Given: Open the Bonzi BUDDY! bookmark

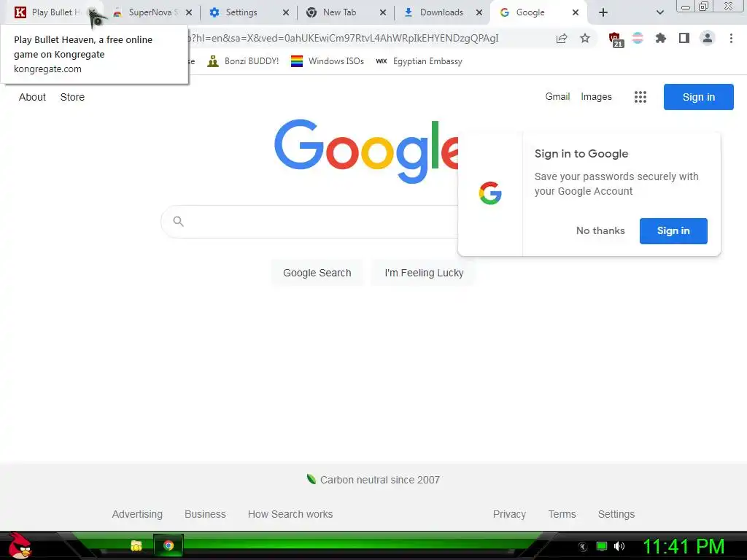Looking at the screenshot, I should pos(243,61).
